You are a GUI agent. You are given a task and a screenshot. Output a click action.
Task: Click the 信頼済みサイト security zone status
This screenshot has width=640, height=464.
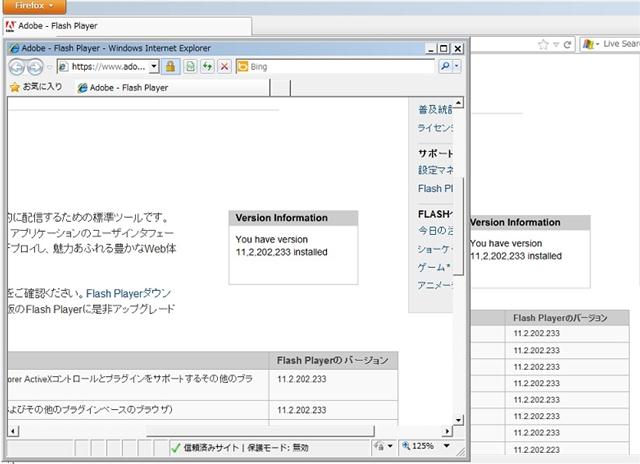pyautogui.click(x=240, y=448)
